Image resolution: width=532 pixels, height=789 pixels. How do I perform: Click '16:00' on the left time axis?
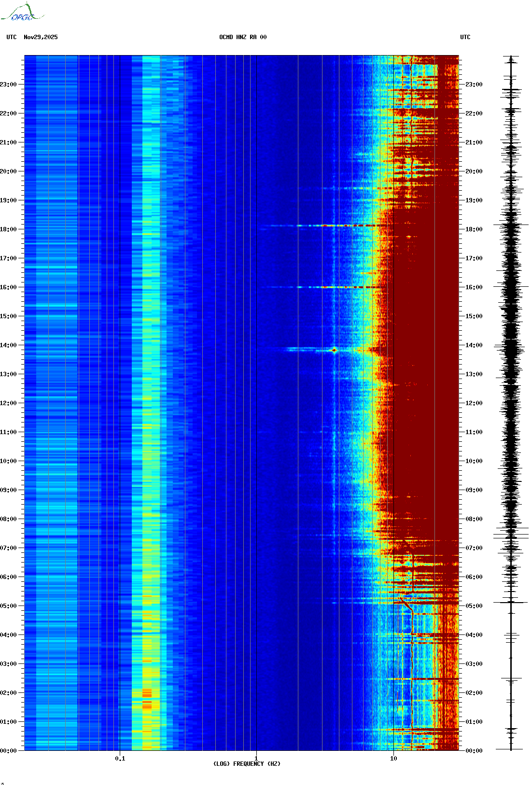(8, 287)
